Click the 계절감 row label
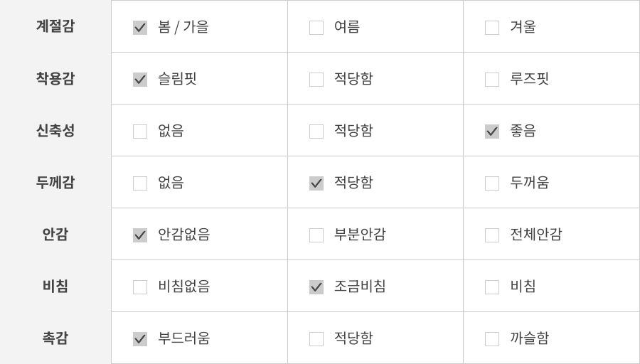The height and width of the screenshot is (364, 640). [55, 26]
